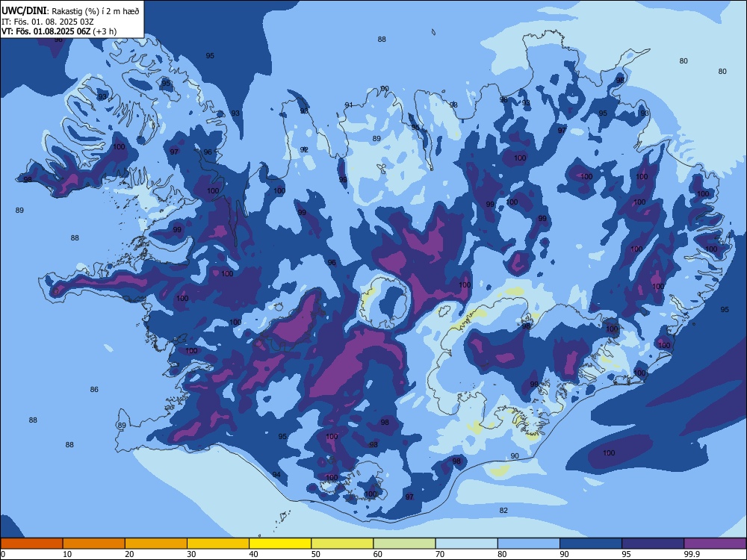
Task: Click the title 'UWC/DINI: Rakastig (%) í 2 m hæð'
Action: [70, 11]
